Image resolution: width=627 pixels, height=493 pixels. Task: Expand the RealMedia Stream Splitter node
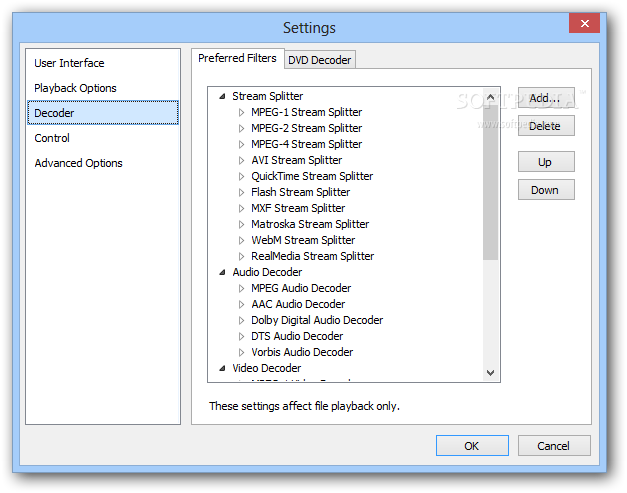pyautogui.click(x=241, y=256)
